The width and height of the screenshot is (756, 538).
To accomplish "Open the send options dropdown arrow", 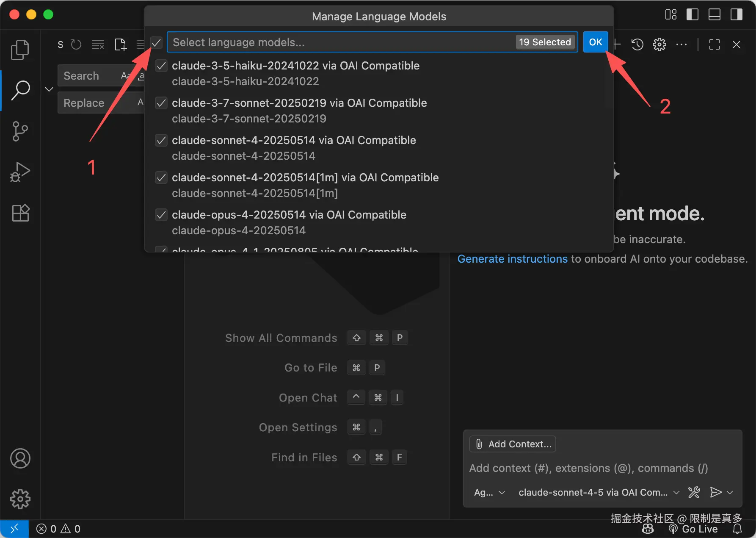I will point(730,492).
